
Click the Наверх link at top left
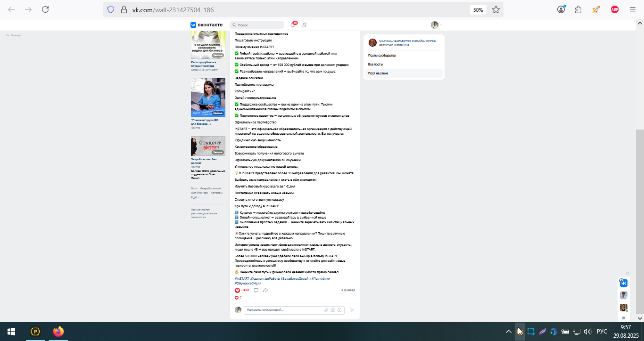(x=14, y=35)
